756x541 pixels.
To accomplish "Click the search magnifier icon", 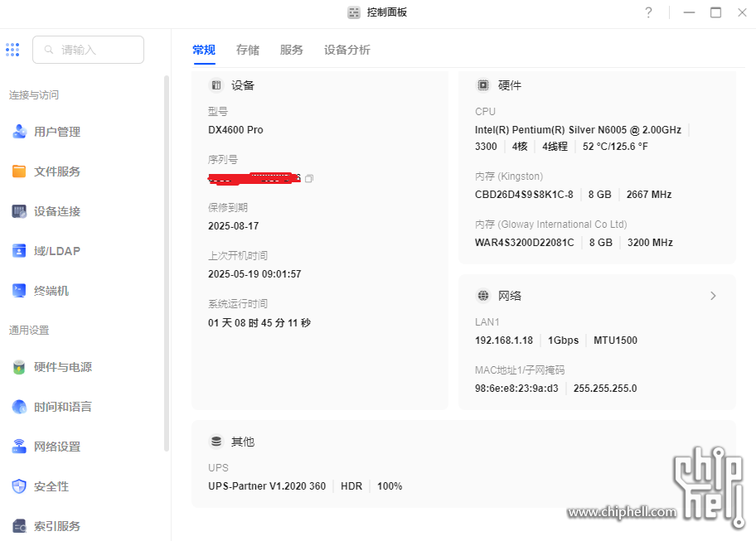I will pyautogui.click(x=49, y=50).
